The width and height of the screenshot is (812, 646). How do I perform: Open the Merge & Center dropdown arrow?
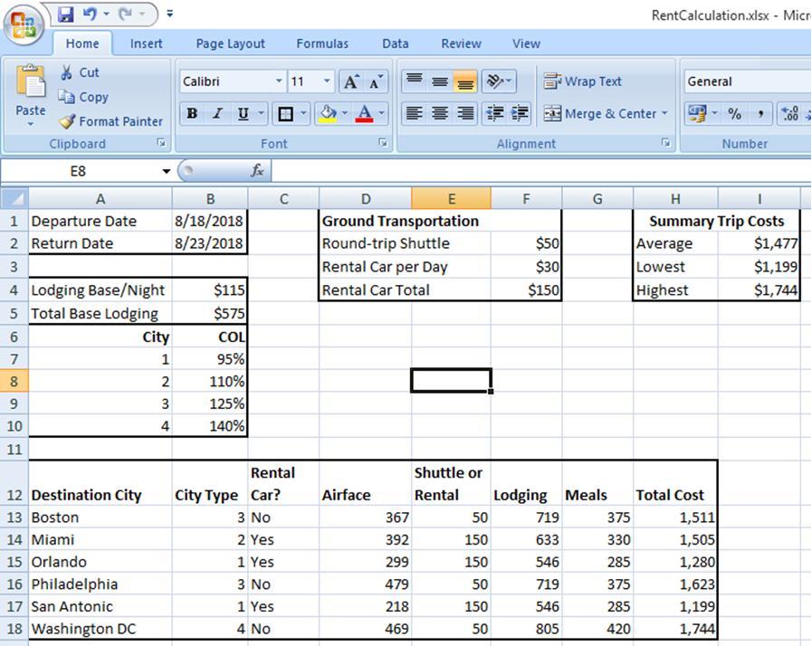pos(664,114)
